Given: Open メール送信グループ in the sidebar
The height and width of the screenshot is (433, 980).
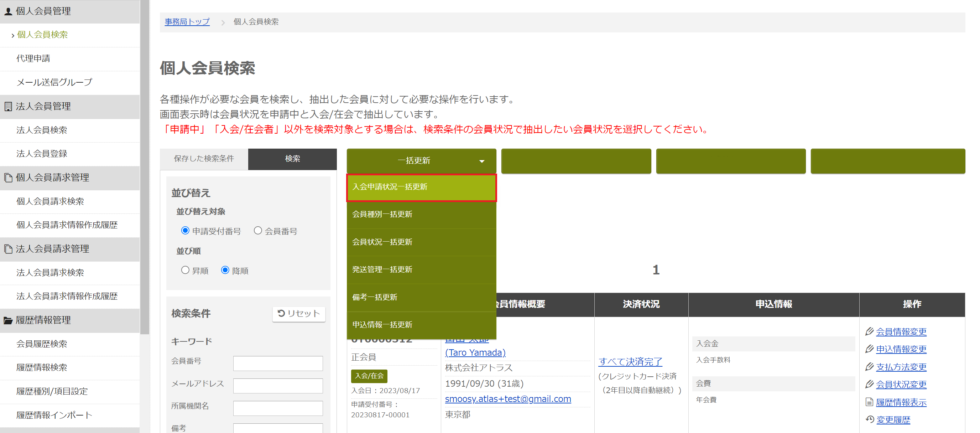Looking at the screenshot, I should 54,82.
